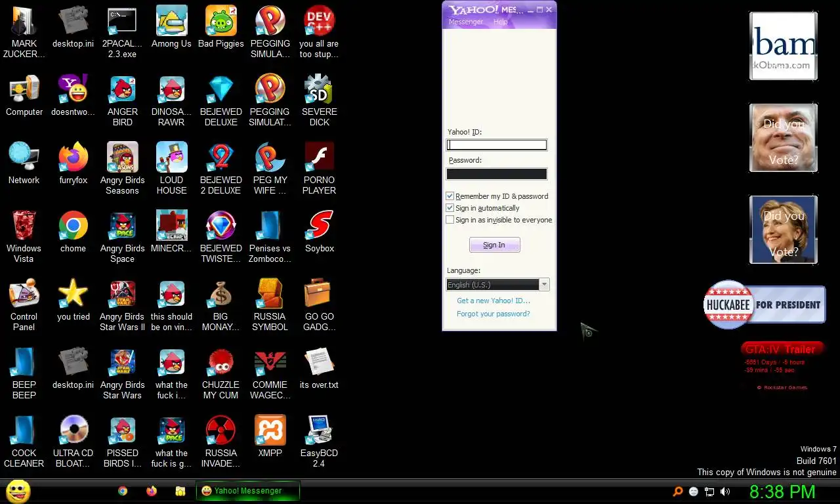Toggle 'Remember my ID & password' checkbox
The image size is (840, 504).
point(450,196)
